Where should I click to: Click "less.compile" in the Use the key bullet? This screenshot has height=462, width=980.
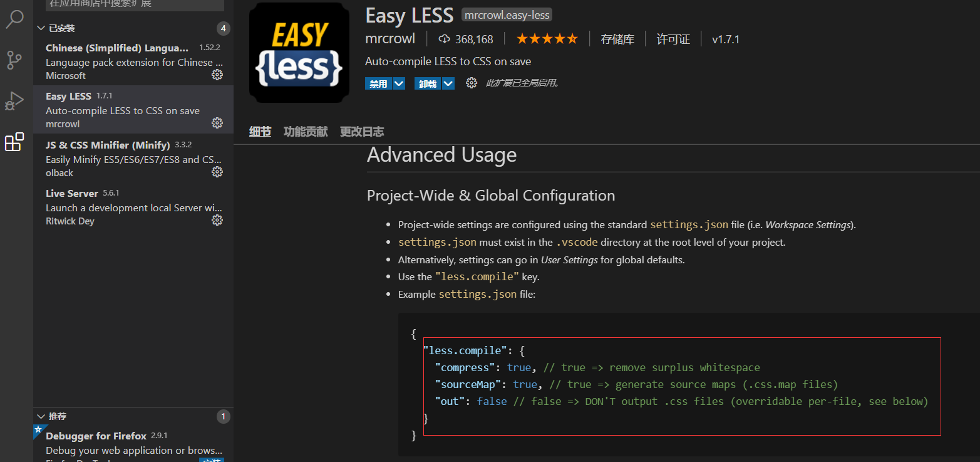[x=477, y=276]
